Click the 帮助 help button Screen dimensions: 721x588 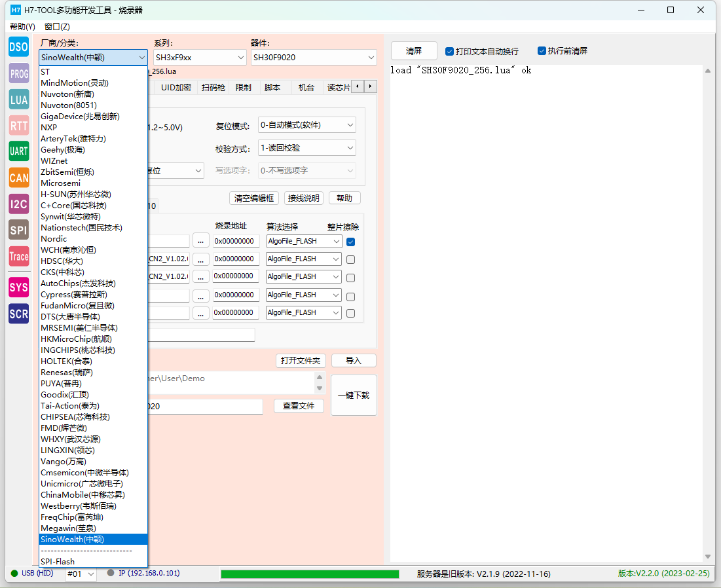pos(344,198)
